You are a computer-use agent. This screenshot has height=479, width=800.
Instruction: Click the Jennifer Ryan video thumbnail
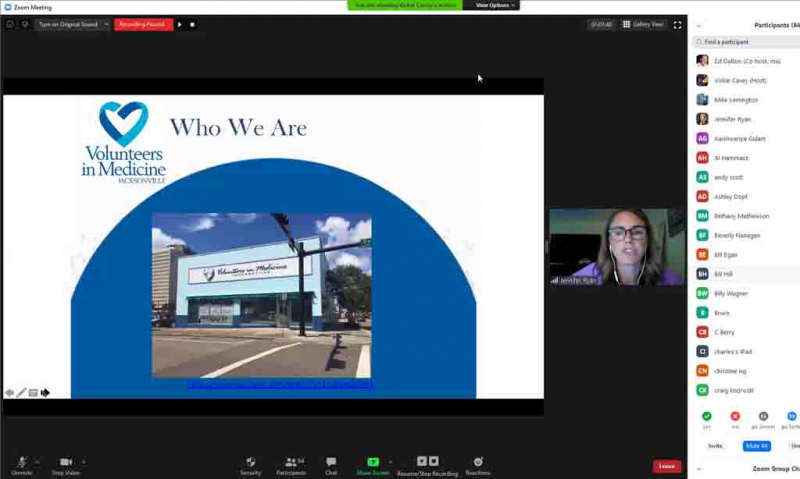pos(617,246)
